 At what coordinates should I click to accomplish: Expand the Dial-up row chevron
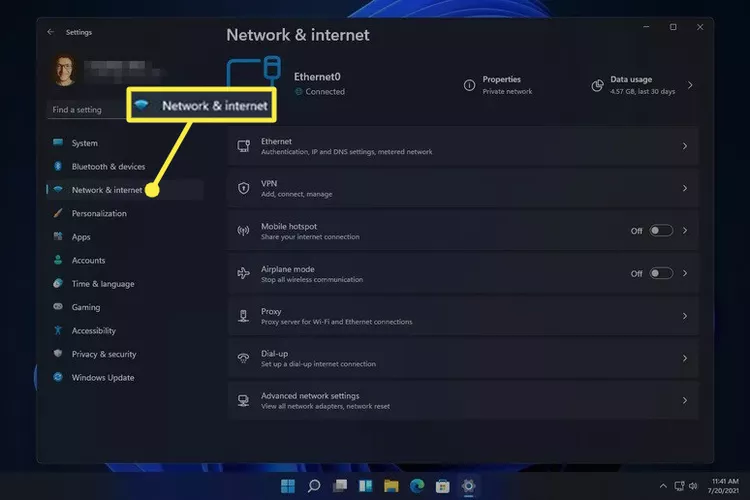(x=685, y=358)
